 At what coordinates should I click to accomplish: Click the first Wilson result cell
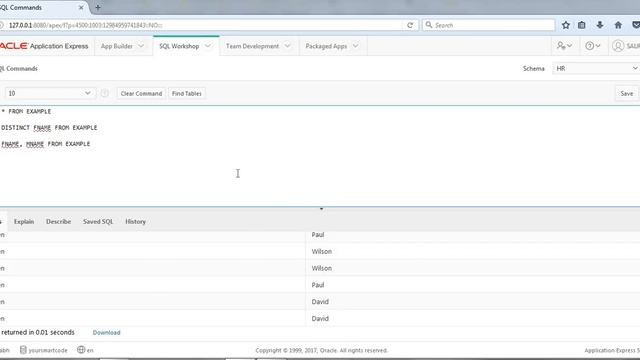[322, 251]
